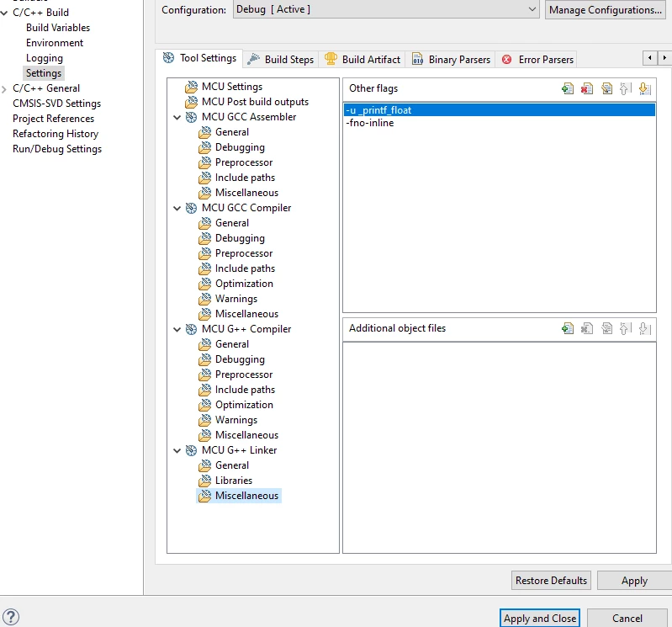Collapse the C/C++ Build section
Viewport: 672px width, 627px height.
pyautogui.click(x=4, y=13)
